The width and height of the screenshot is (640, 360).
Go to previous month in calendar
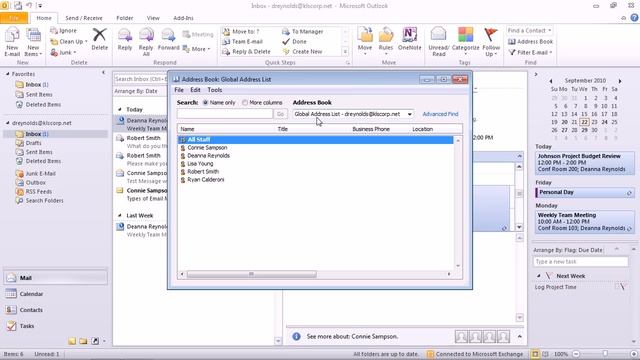(x=550, y=81)
